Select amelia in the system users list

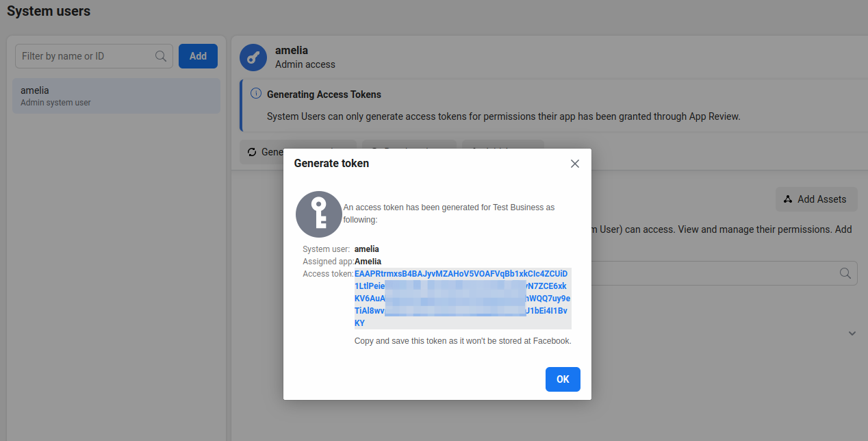[116, 96]
